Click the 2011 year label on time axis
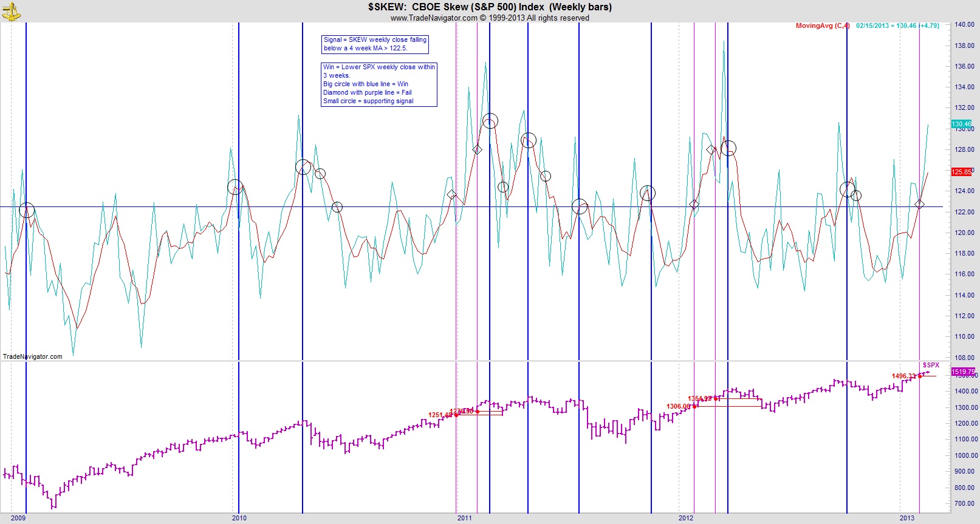Image resolution: width=980 pixels, height=524 pixels. click(x=465, y=518)
